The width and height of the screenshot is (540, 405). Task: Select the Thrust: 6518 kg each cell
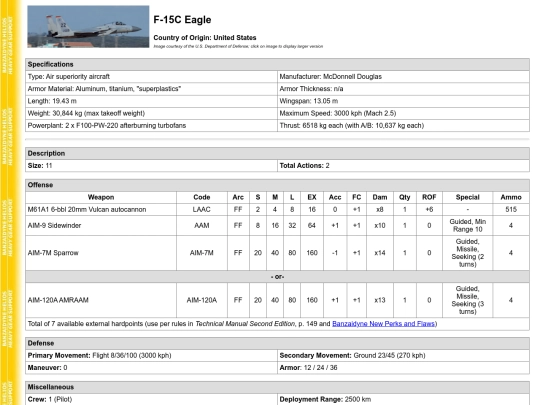(403, 125)
